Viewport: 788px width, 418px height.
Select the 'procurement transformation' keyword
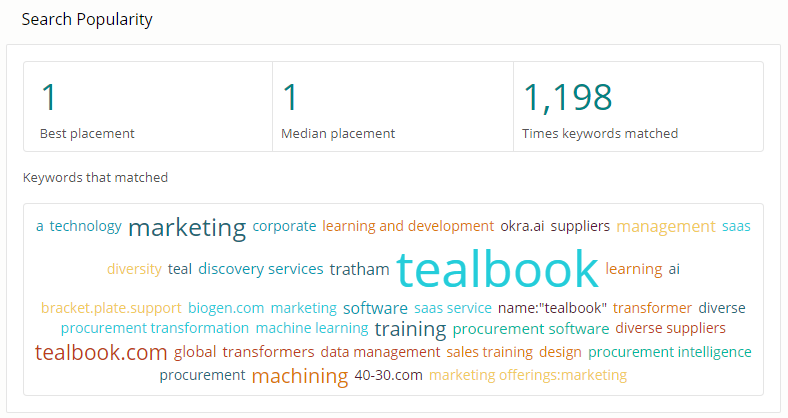tap(155, 329)
